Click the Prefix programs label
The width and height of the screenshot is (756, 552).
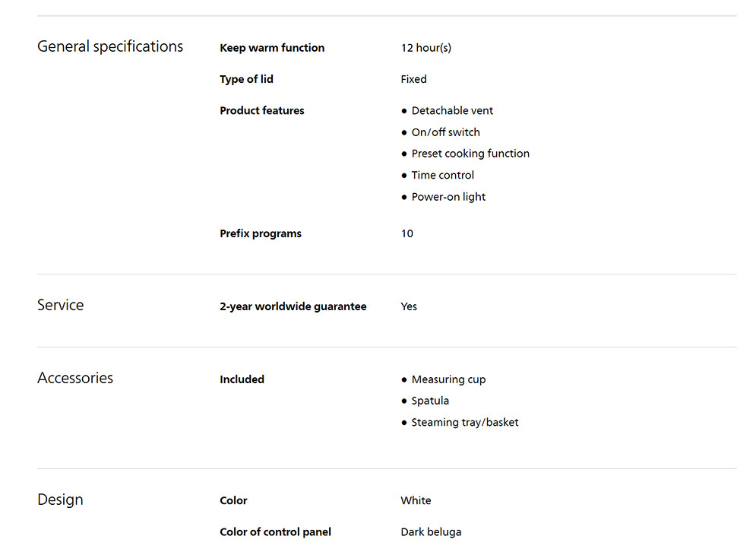[x=261, y=234]
